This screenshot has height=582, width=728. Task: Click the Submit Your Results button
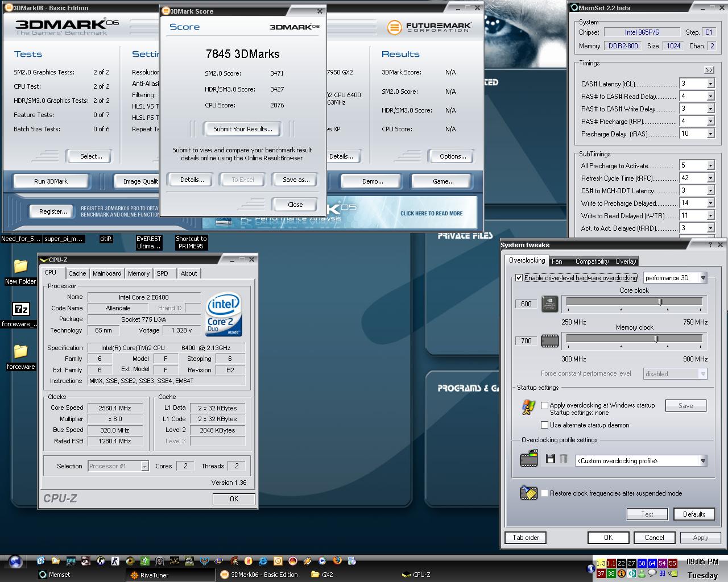tap(243, 129)
